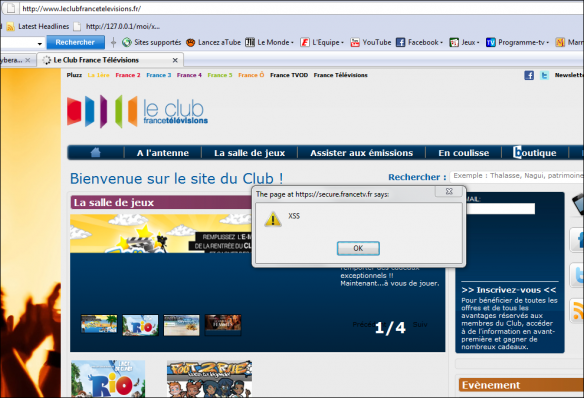Click the email input field
Image resolution: width=584 pixels, height=398 pixels.
click(501, 208)
